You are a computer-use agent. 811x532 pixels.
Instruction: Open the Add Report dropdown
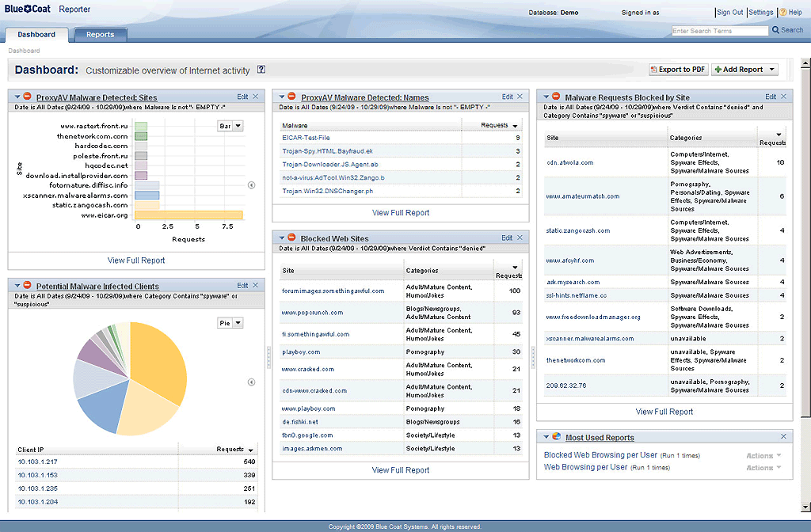744,70
